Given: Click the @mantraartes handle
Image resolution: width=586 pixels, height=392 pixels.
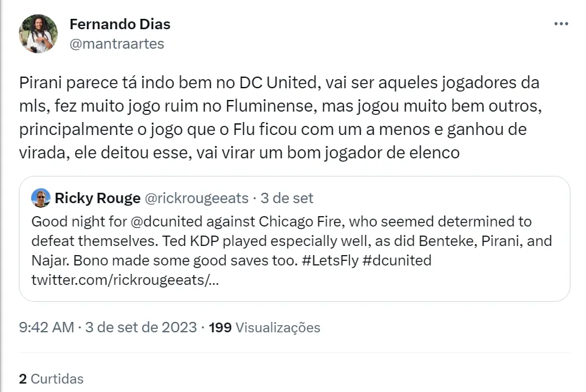Looking at the screenshot, I should (x=117, y=43).
